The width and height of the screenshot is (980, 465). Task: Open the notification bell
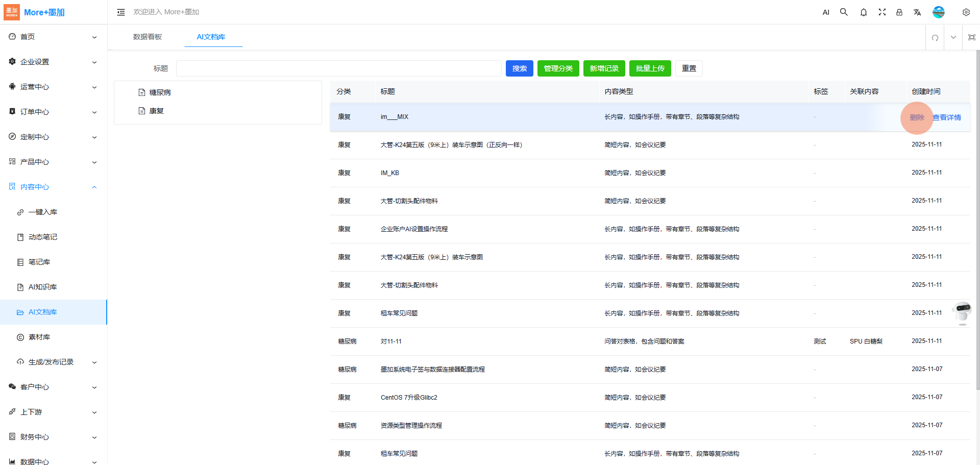[x=863, y=12]
